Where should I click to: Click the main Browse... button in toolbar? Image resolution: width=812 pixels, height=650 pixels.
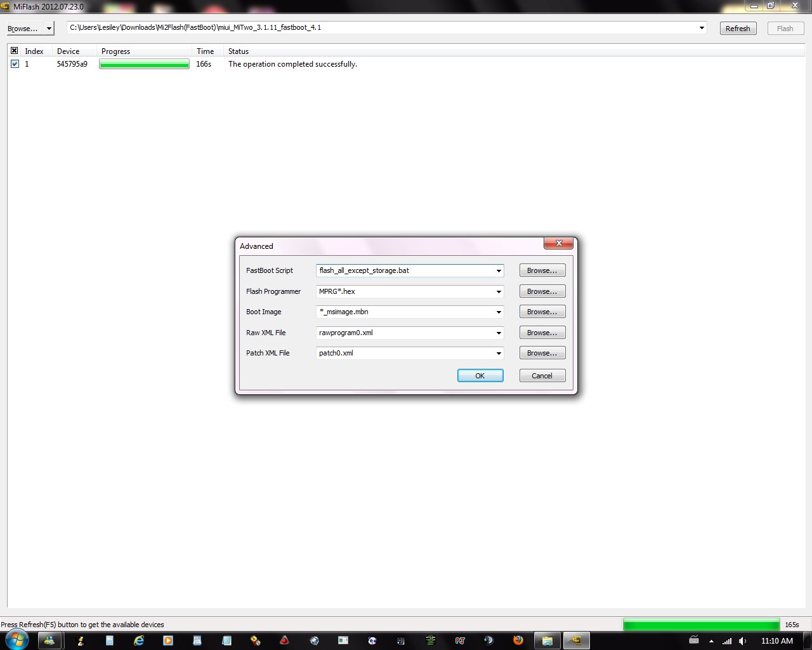[x=23, y=29]
